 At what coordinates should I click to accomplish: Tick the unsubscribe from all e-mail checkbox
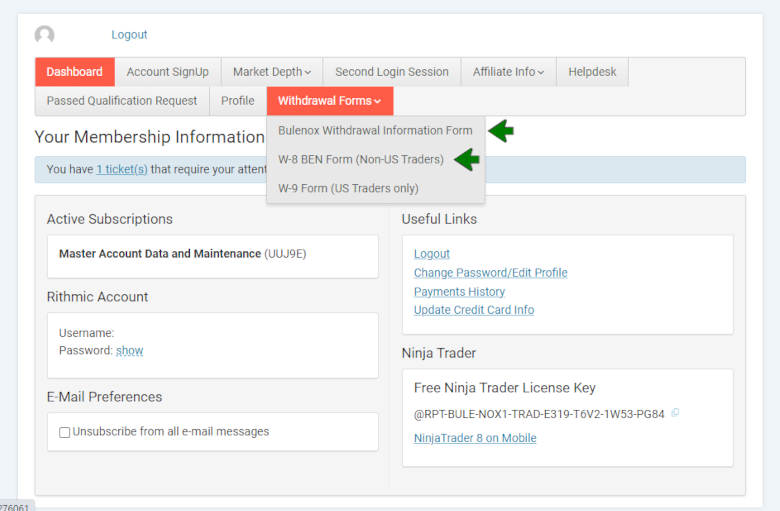[x=65, y=432]
